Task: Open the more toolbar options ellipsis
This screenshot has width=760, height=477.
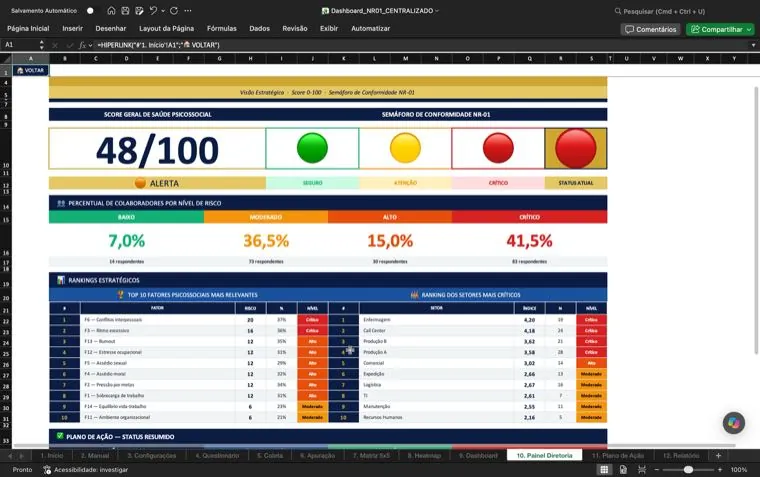Action: (x=188, y=11)
